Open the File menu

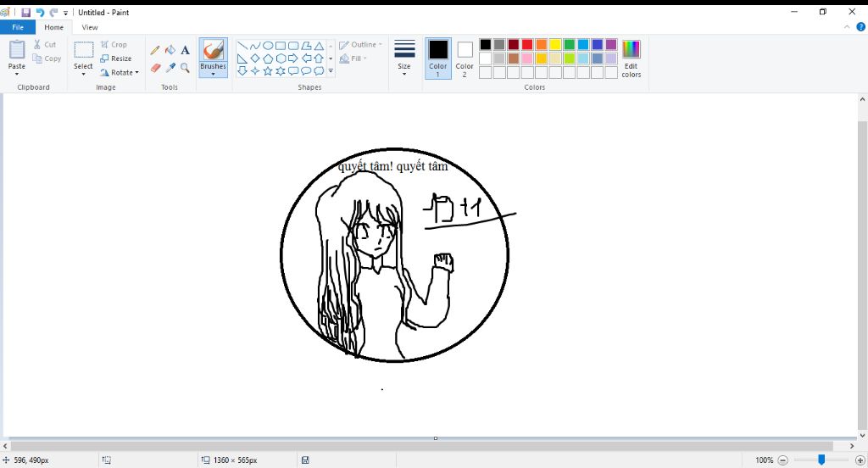[x=18, y=27]
